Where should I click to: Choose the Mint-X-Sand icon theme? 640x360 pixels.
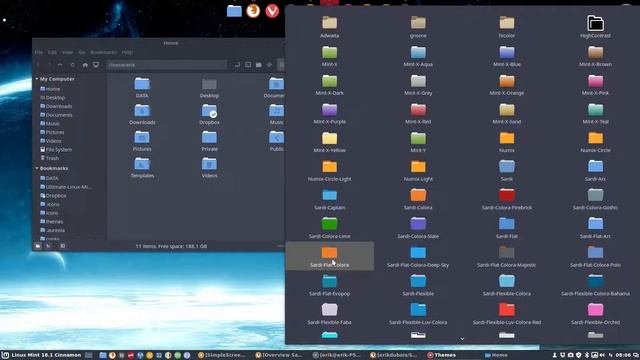click(x=507, y=113)
